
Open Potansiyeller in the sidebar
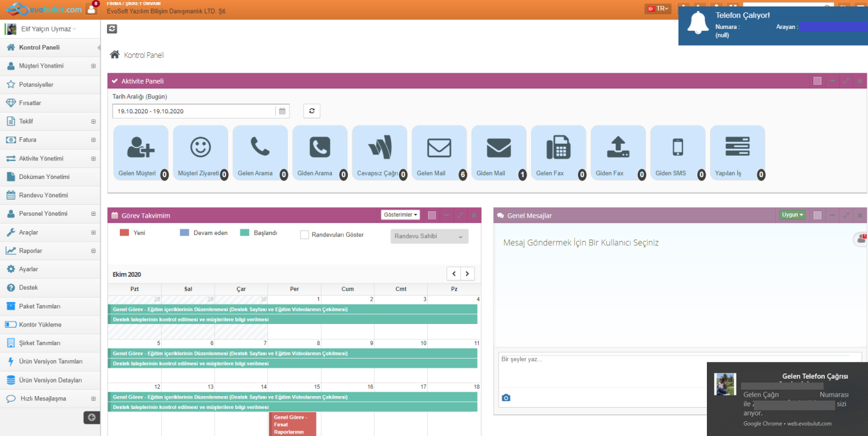pyautogui.click(x=36, y=84)
